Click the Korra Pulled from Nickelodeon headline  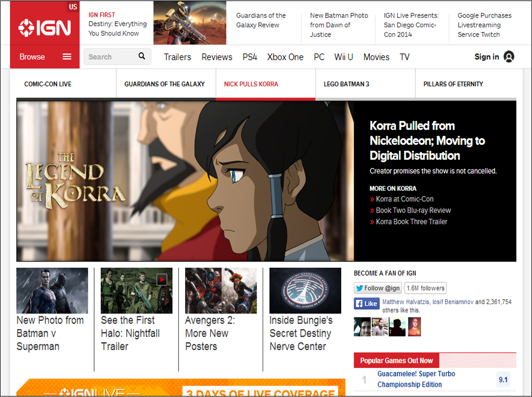[427, 141]
